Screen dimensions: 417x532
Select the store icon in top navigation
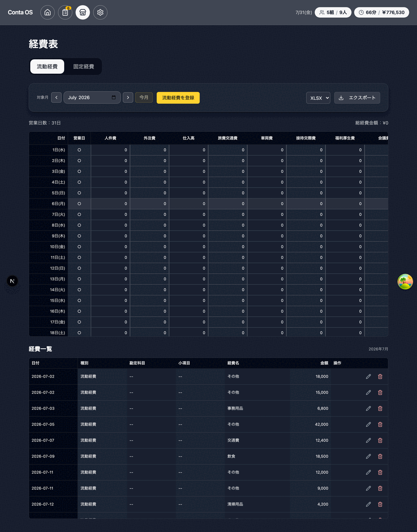tap(83, 12)
